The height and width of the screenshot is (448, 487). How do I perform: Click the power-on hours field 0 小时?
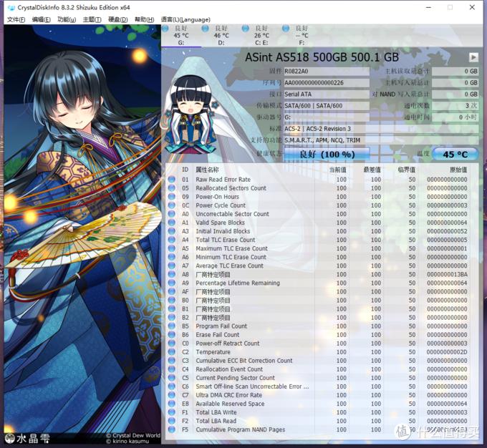pyautogui.click(x=455, y=117)
